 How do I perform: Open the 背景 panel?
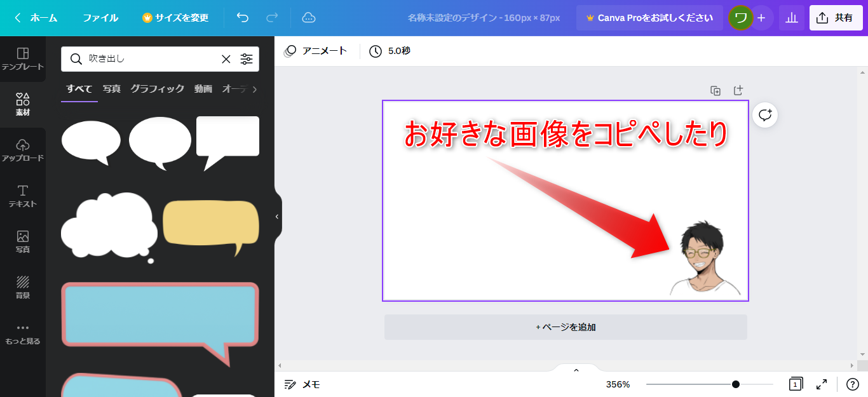tap(23, 288)
